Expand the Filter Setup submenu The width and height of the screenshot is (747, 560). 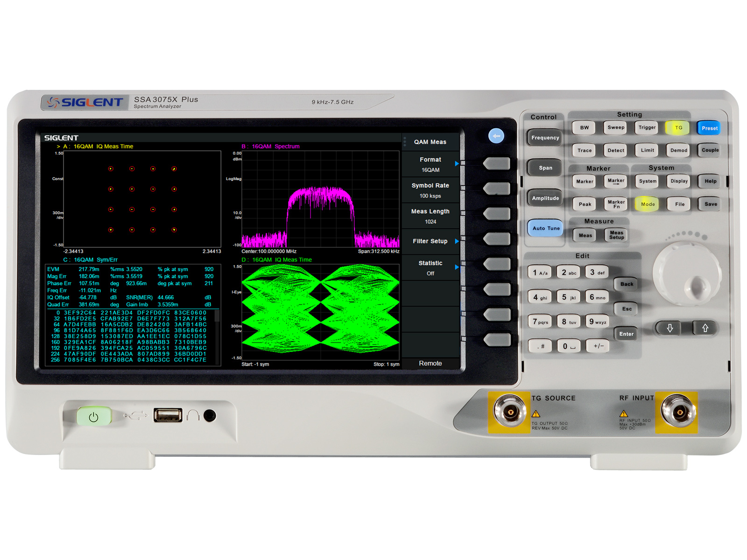click(x=430, y=241)
